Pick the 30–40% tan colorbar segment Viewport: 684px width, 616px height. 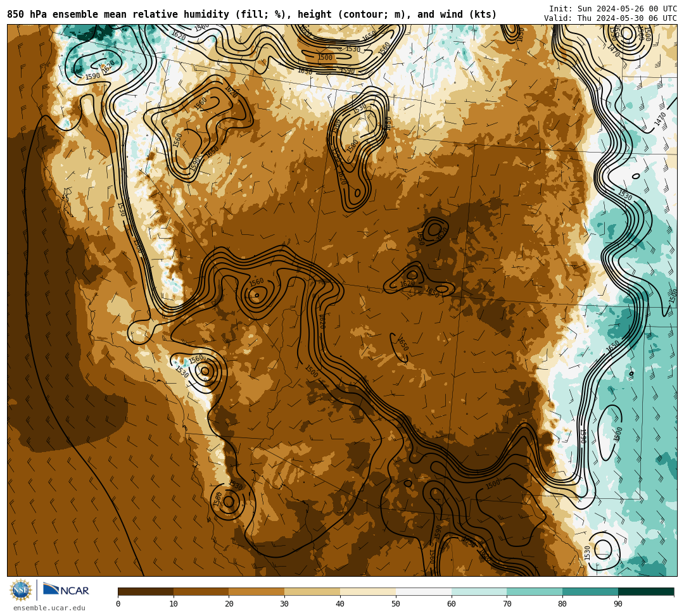pos(312,591)
